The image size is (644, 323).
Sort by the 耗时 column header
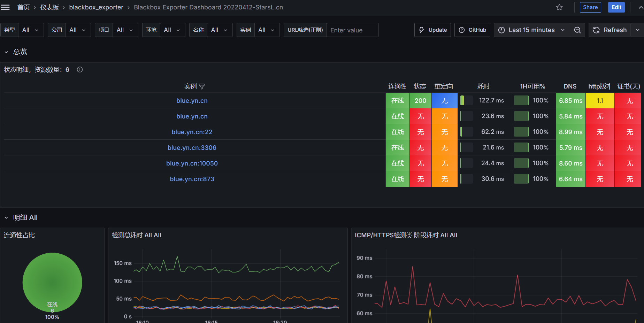484,86
